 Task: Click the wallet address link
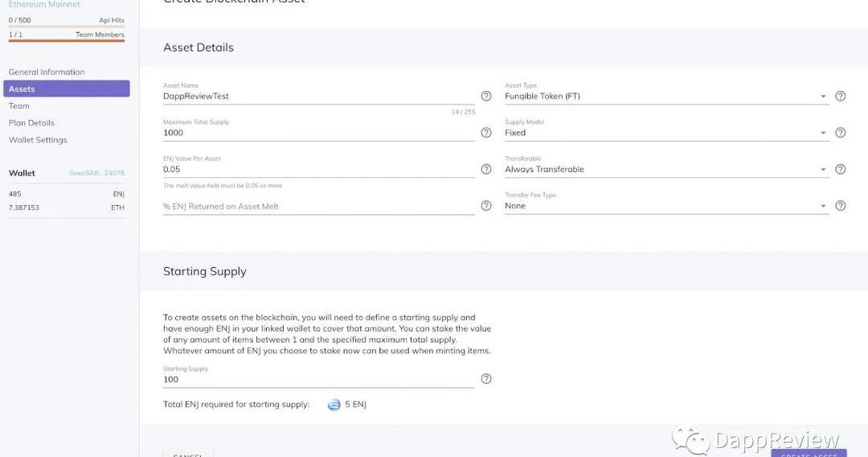point(96,173)
